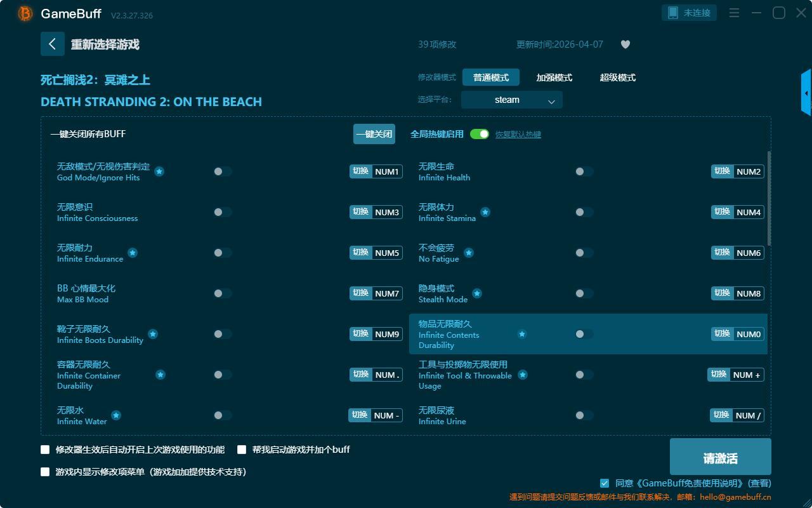Click the 恢复默认热键 restore hotkeys link
Screen dimensions: 812x508
point(518,135)
